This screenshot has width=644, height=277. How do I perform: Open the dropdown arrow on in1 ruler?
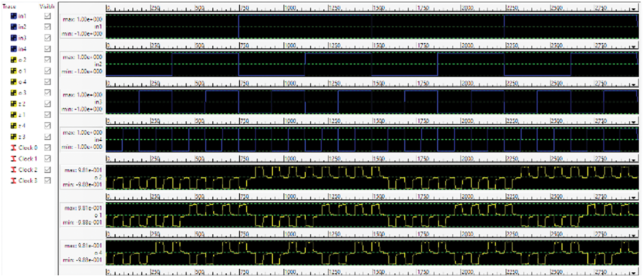click(634, 9)
